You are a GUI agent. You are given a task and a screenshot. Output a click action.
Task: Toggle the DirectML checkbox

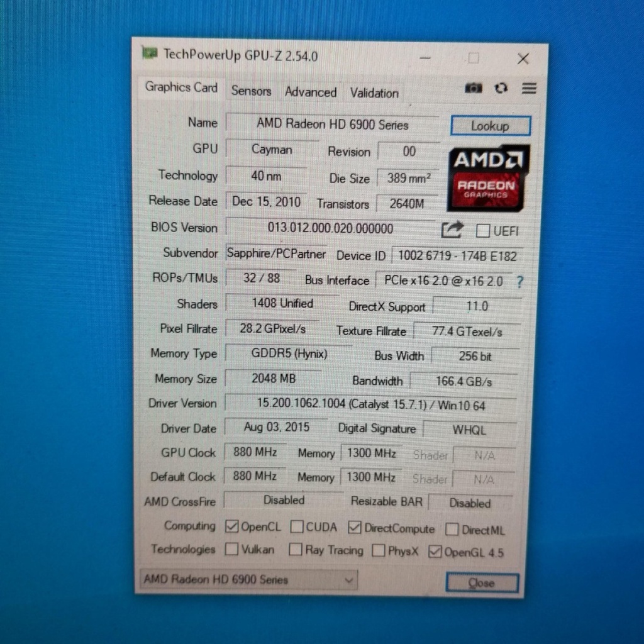(x=452, y=529)
